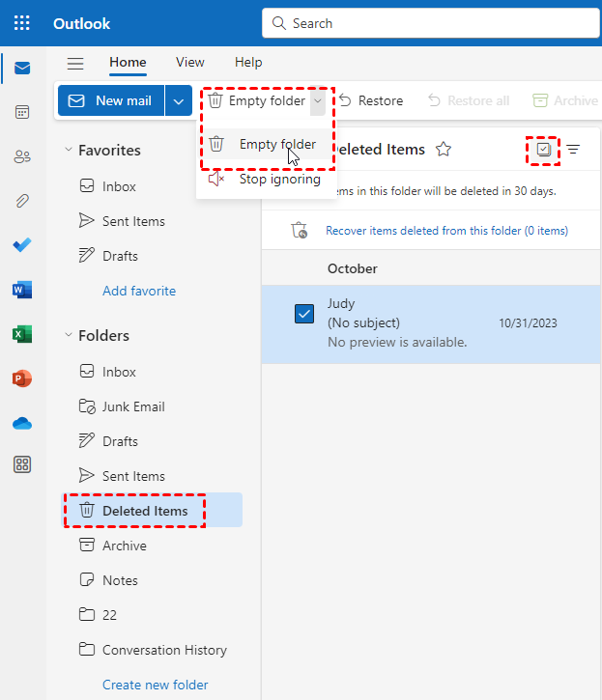602x700 pixels.
Task: Open the People contacts icon
Action: tap(21, 156)
